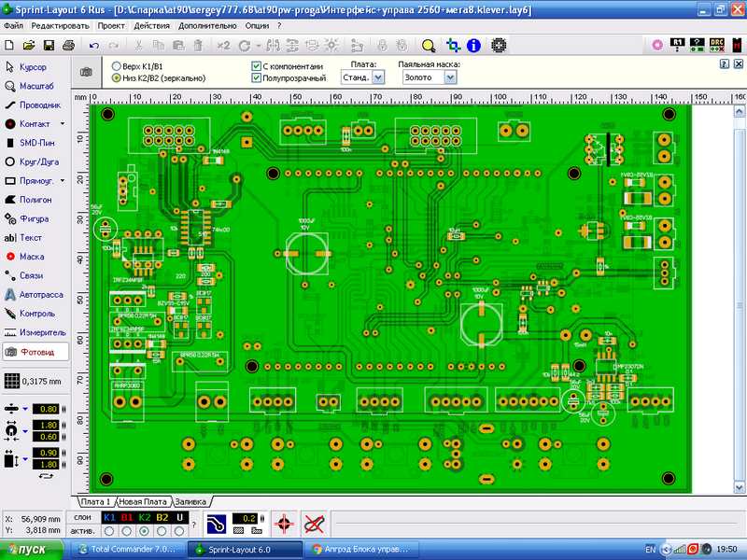Open the Контакт tool dropdown arrow

[x=63, y=124]
